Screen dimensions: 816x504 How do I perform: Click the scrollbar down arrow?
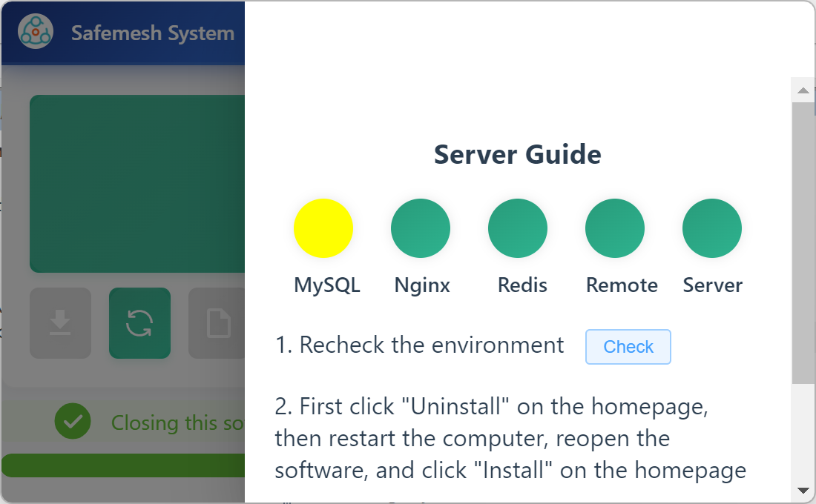click(x=803, y=490)
